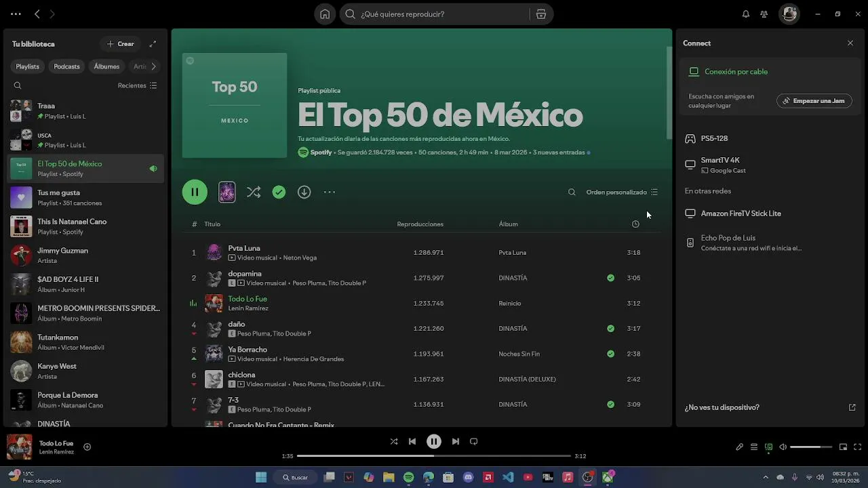868x488 pixels.
Task: Close the Connect panel
Action: (850, 43)
